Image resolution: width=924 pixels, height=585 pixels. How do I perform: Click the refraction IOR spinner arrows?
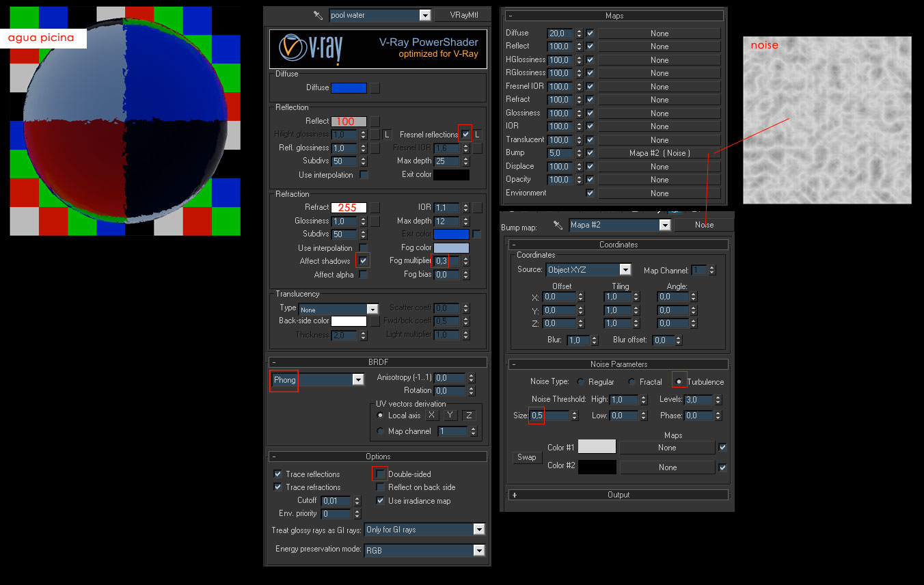click(466, 208)
